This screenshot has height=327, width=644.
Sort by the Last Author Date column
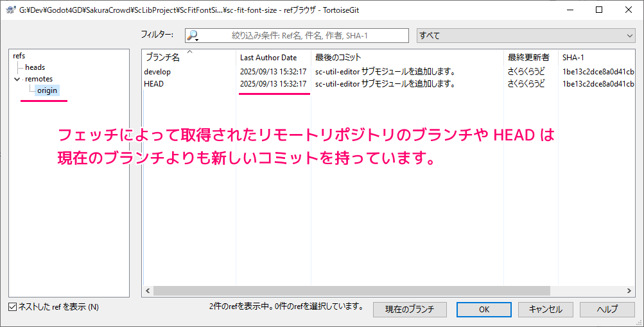pyautogui.click(x=268, y=58)
